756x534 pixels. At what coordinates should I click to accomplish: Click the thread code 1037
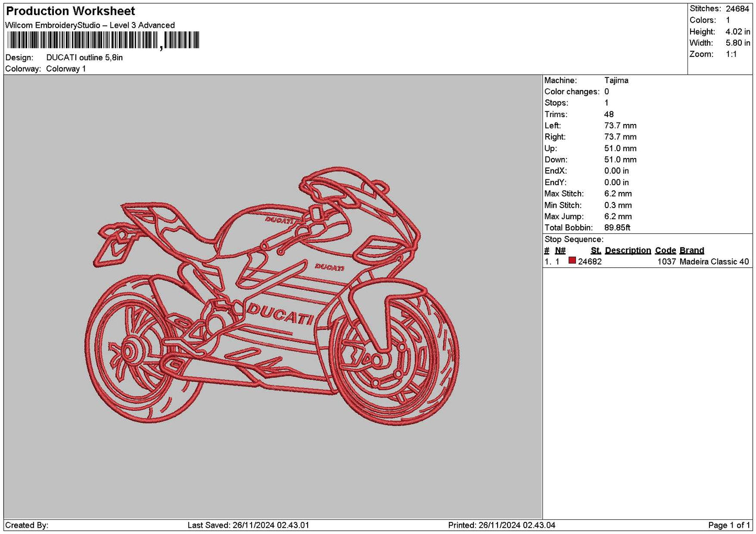(667, 262)
